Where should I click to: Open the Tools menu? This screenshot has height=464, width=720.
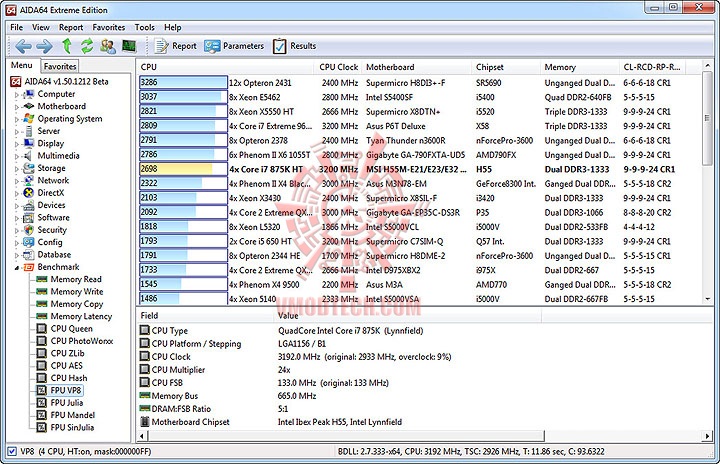click(145, 27)
